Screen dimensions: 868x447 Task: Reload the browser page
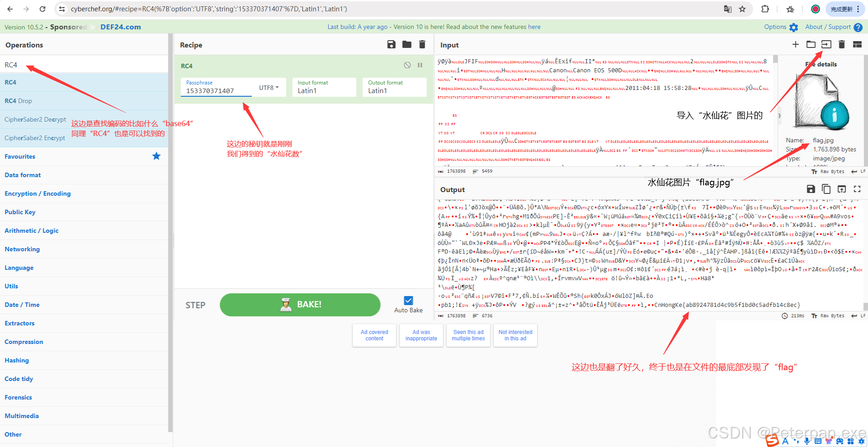pyautogui.click(x=42, y=9)
